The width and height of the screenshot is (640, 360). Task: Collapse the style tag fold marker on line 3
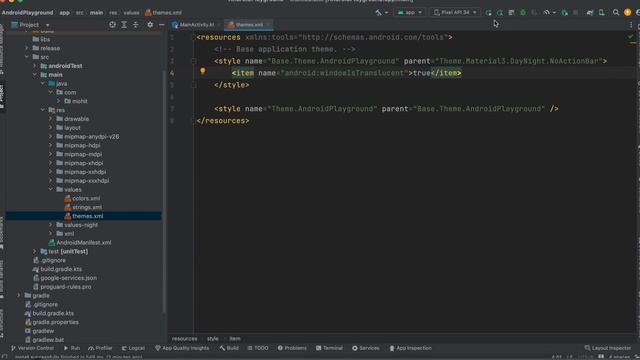click(193, 61)
